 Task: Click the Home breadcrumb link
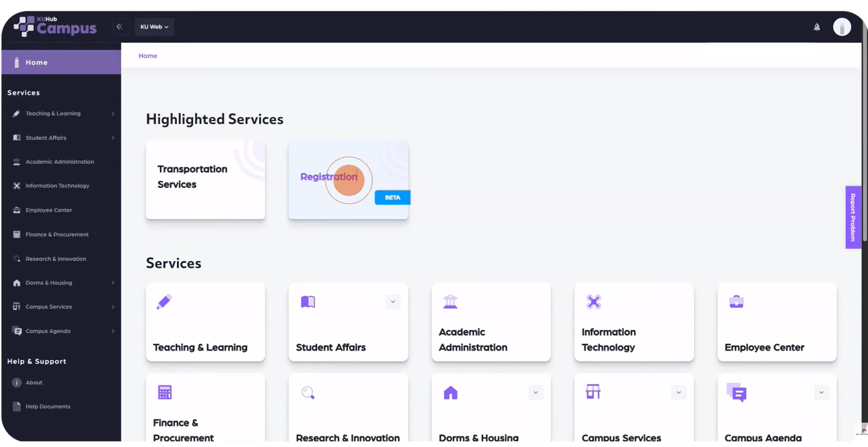pos(148,56)
